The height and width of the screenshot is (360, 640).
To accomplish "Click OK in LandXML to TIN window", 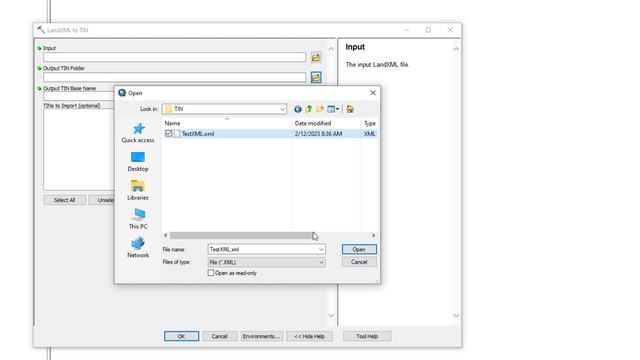I will [x=182, y=336].
